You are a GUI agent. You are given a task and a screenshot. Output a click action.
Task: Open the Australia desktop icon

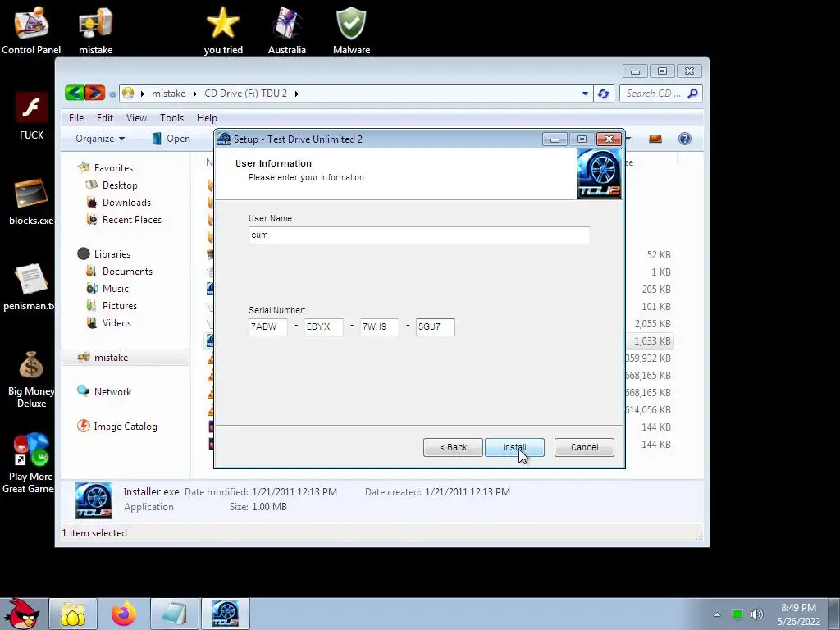point(286,30)
